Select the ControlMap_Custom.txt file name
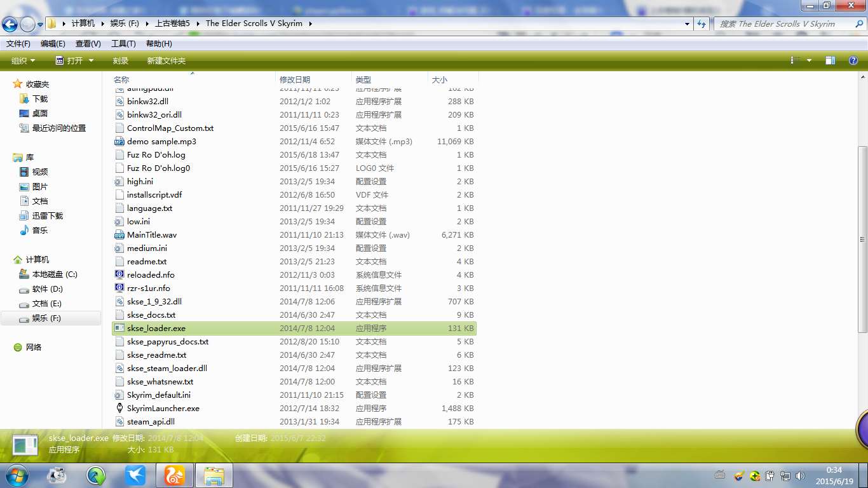The image size is (868, 488). point(170,128)
